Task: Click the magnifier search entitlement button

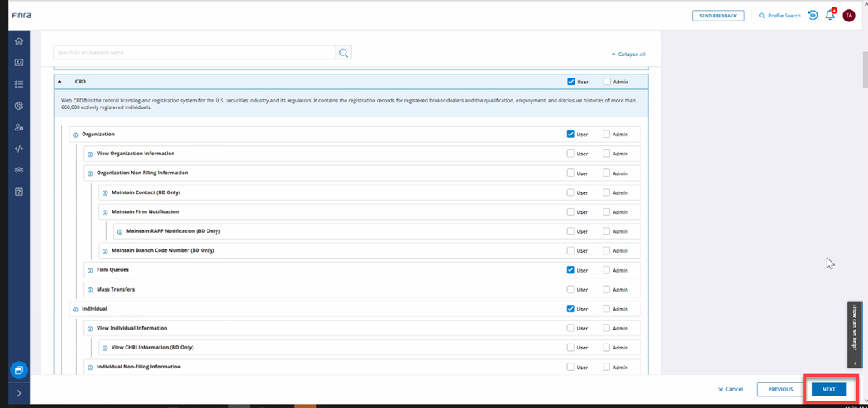Action: tap(344, 53)
